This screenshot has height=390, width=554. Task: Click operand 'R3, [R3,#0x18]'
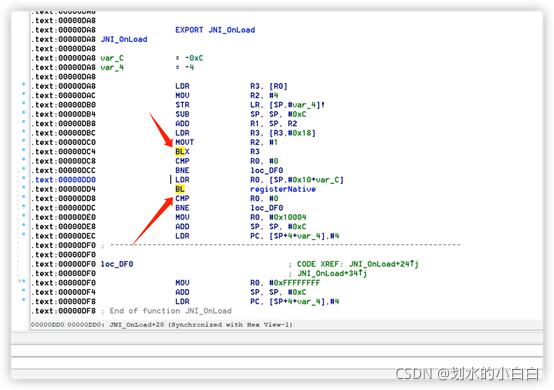point(283,133)
